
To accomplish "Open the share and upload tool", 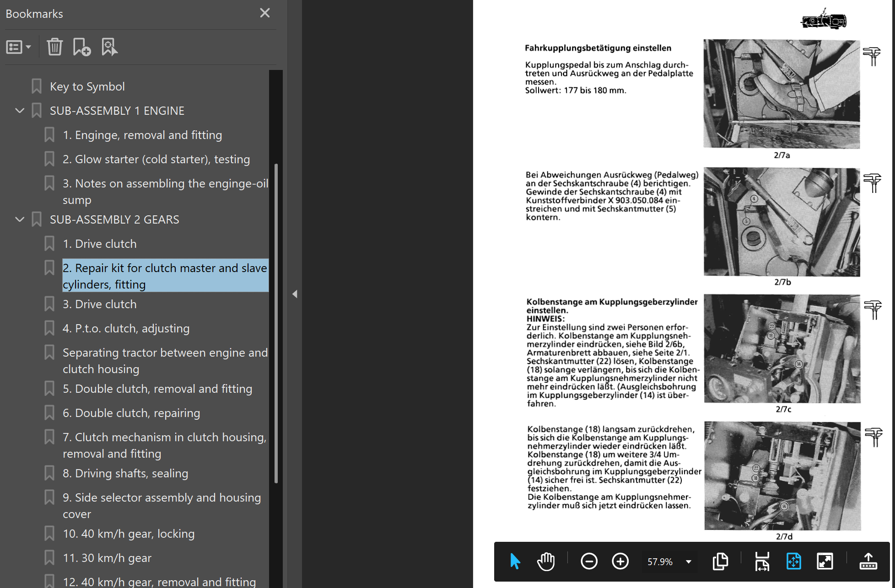I will [x=868, y=561].
